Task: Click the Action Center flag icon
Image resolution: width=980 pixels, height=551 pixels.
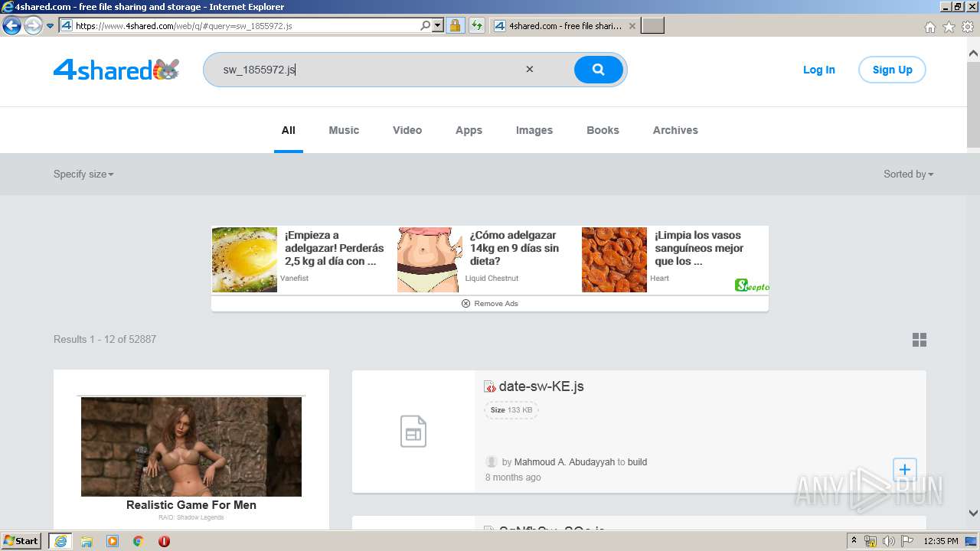Action: [907, 541]
